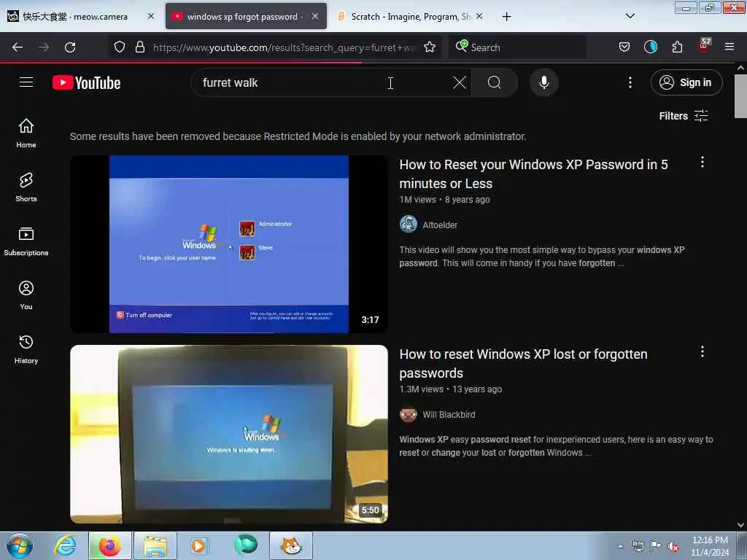
Task: Open options for lost or forgotten passwords video
Action: [703, 352]
